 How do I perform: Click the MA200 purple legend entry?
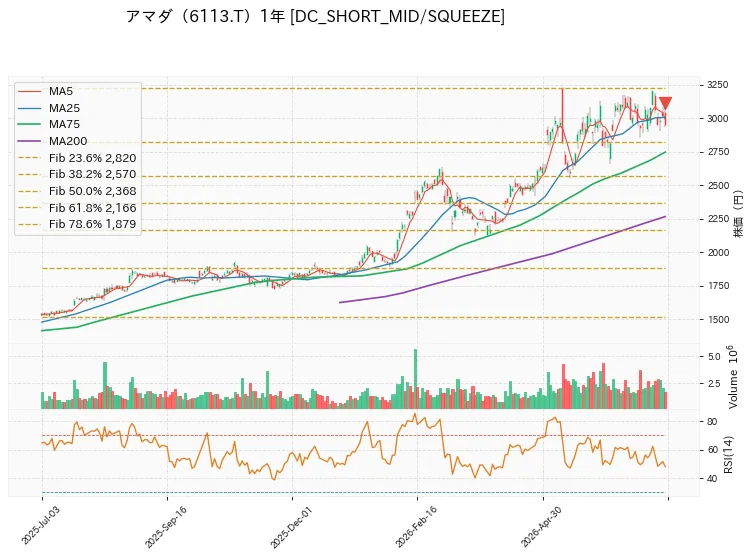(x=52, y=141)
